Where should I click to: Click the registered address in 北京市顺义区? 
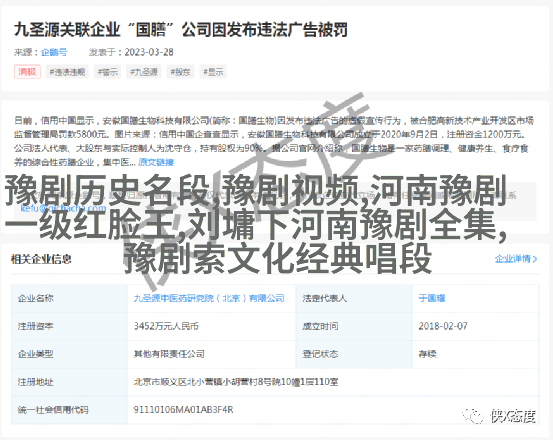tap(236, 382)
